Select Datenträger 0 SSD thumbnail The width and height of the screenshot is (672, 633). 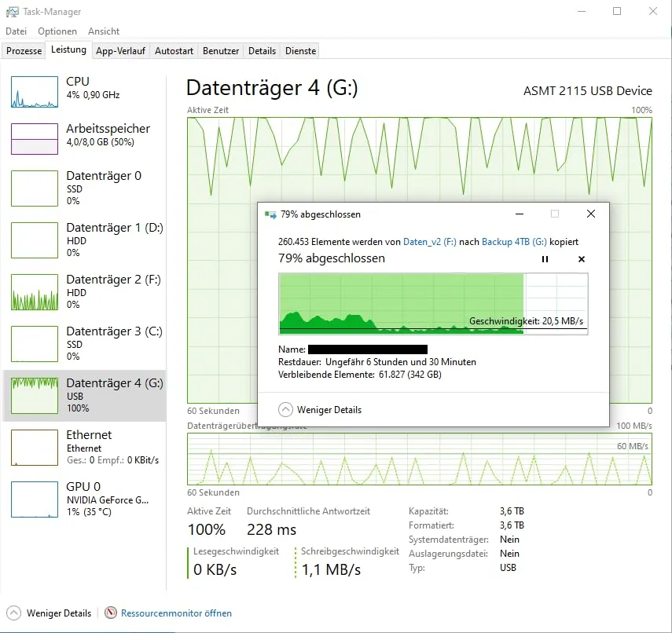35,188
